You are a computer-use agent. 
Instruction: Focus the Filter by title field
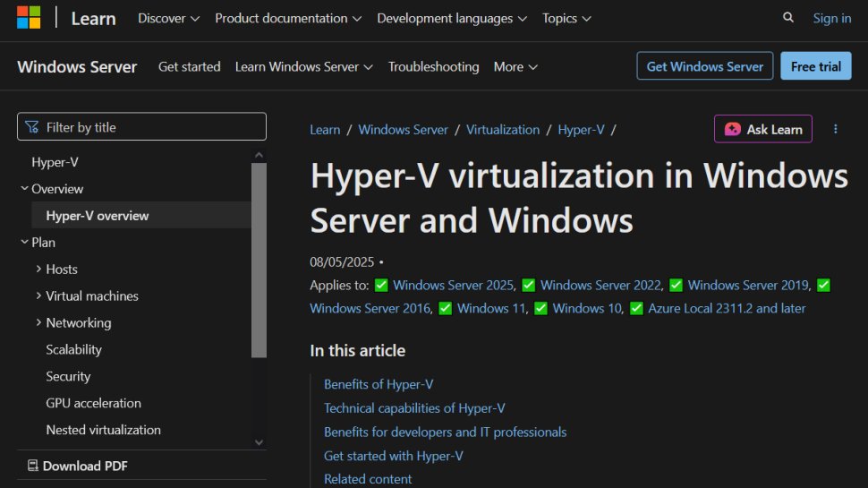(x=141, y=127)
